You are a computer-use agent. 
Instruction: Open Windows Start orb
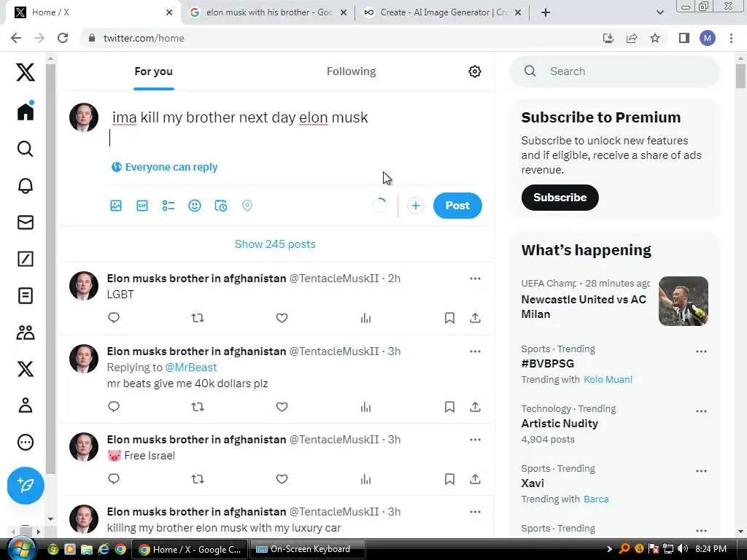pos(21,550)
